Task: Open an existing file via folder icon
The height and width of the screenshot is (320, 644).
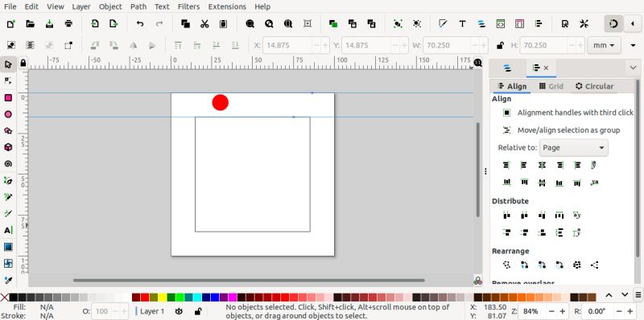Action: point(30,24)
